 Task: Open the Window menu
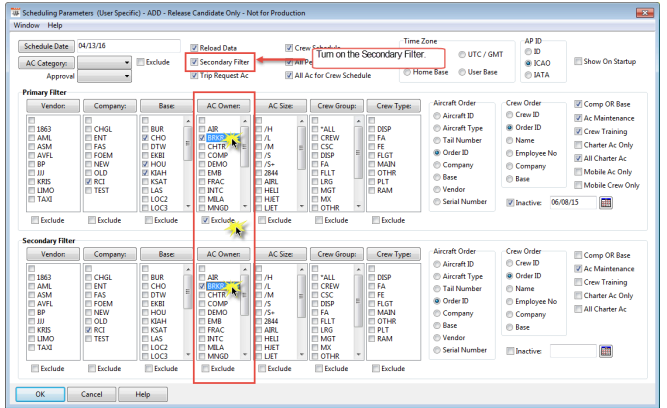click(26, 26)
